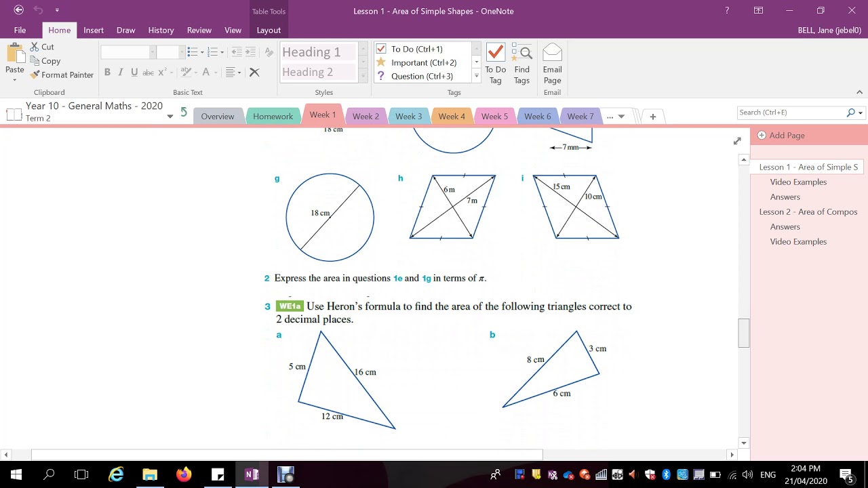Click the green sync notebook arrow icon

(x=183, y=112)
